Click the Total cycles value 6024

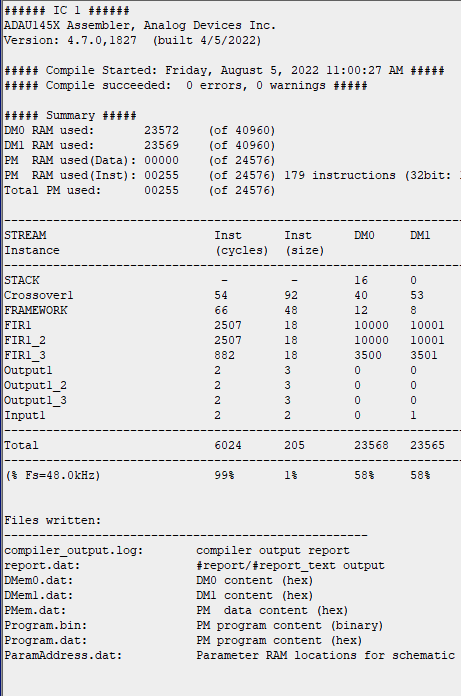(228, 446)
